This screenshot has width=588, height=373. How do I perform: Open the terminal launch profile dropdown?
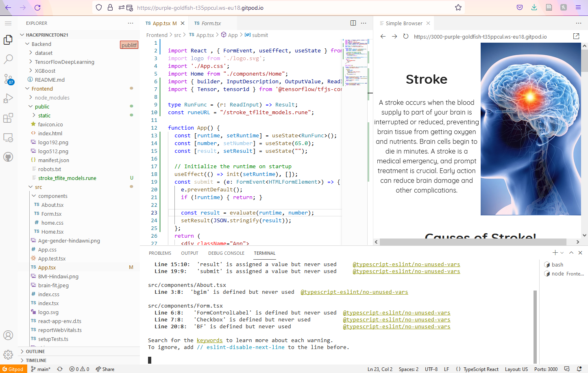(562, 253)
